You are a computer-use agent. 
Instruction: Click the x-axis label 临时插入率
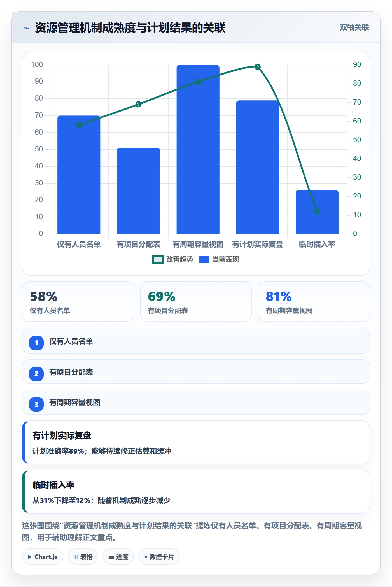(317, 244)
